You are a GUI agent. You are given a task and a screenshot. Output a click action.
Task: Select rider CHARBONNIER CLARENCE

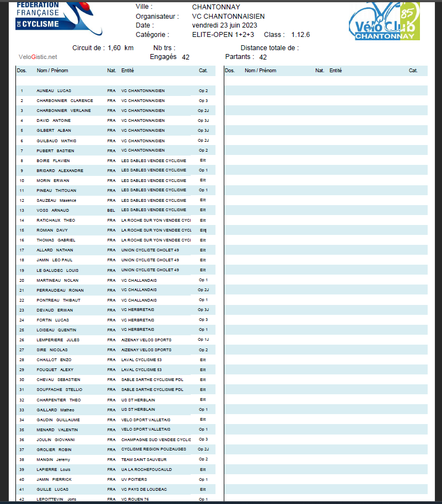(65, 100)
